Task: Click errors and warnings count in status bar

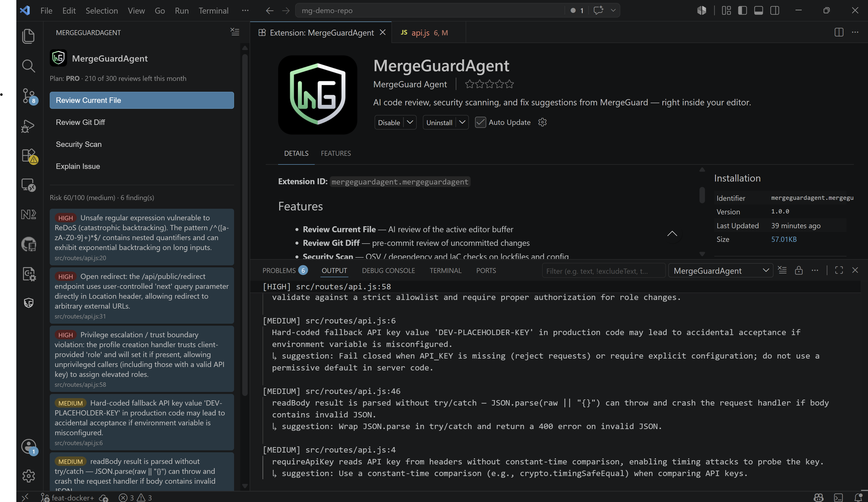Action: point(135,498)
